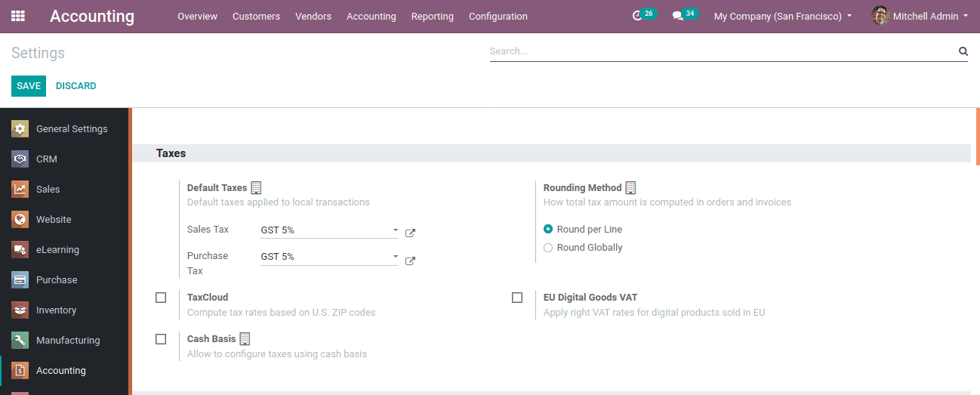Screen dimensions: 980x395
Task: Open the Customers menu
Action: 256,16
